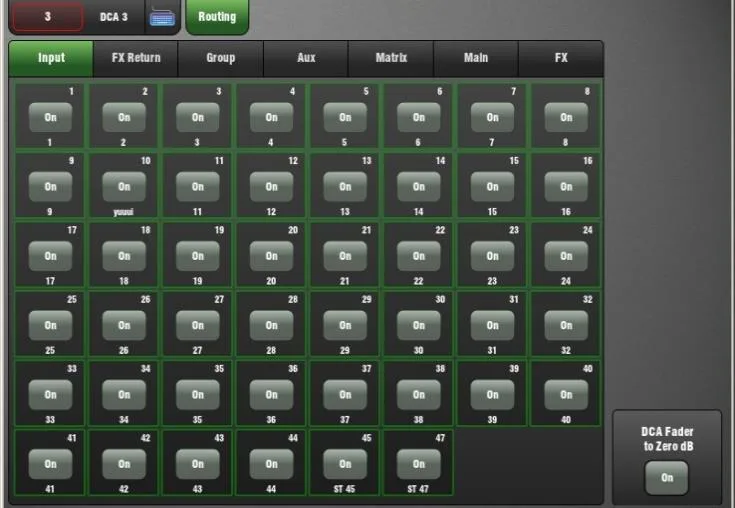
Task: Switch to the FX tab
Action: point(561,58)
